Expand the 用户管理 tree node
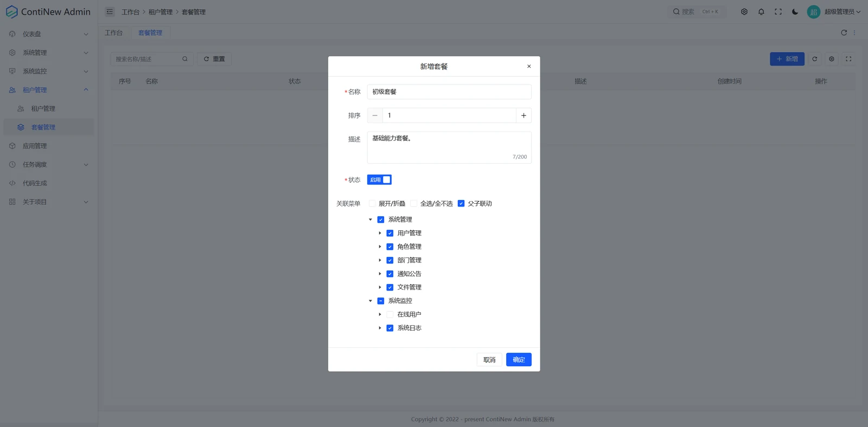Screen dimensions: 868x427 tap(380, 233)
